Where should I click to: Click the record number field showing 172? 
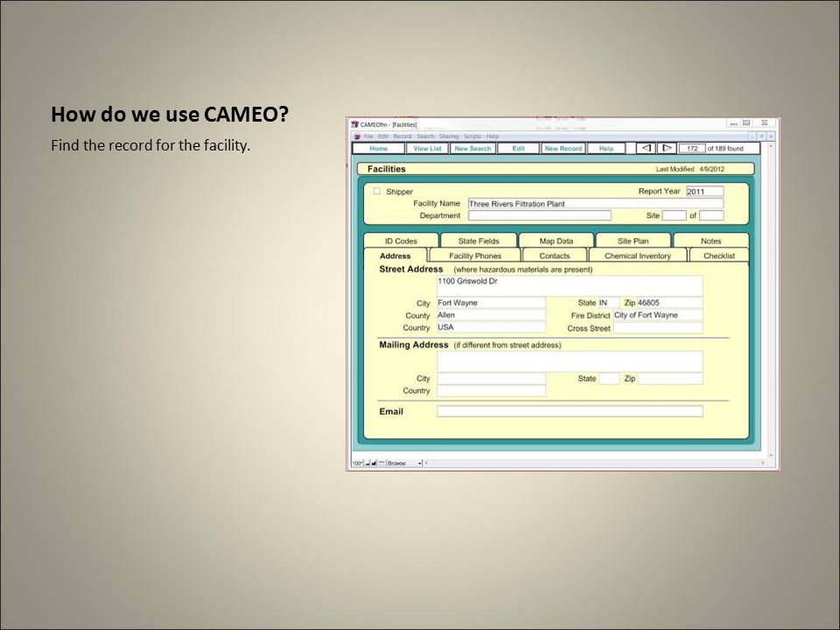(x=691, y=149)
